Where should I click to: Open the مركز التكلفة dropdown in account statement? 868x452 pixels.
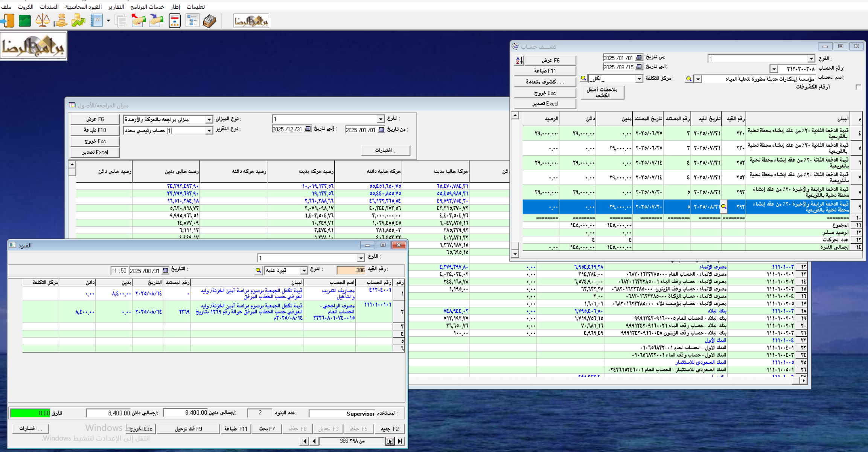pos(639,79)
